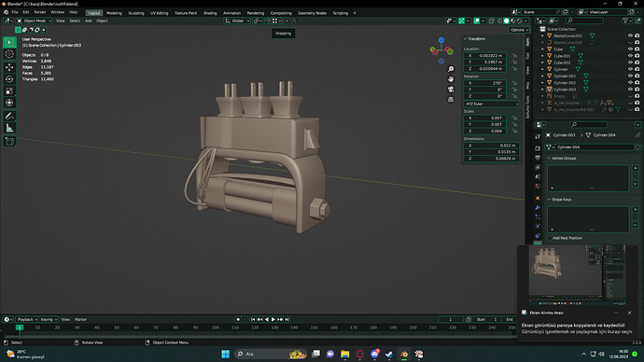Screen dimensions: 644x362
Task: Open the File menu
Action: pyautogui.click(x=15, y=12)
